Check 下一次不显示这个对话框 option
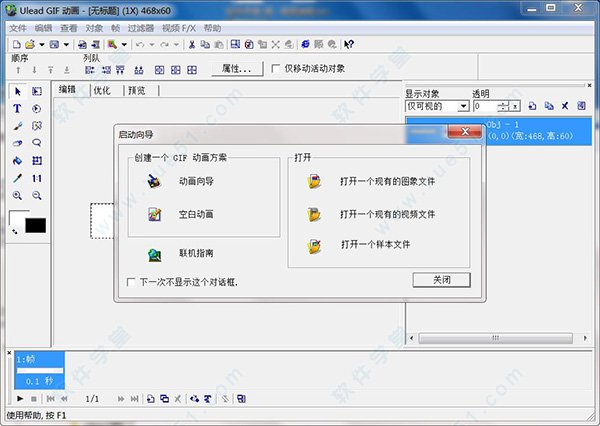 tap(131, 282)
